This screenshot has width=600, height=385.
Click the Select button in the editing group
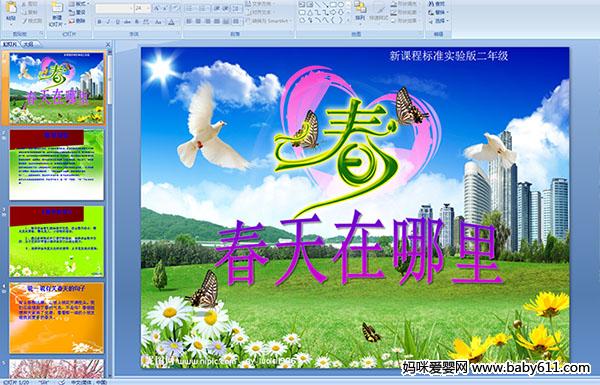pos(438,21)
